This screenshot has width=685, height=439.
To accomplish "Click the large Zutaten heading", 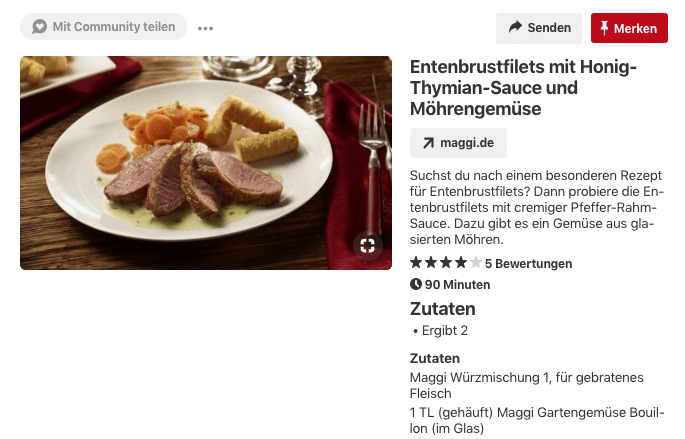I will [x=443, y=309].
